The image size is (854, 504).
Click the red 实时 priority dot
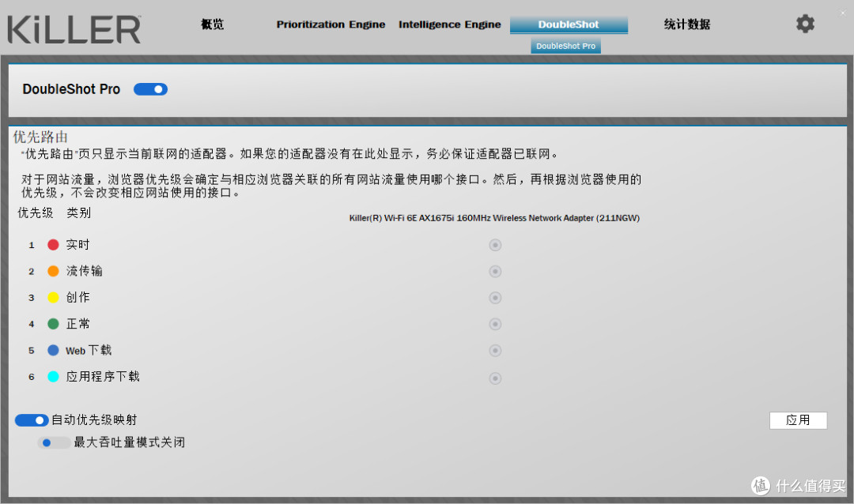tap(54, 245)
